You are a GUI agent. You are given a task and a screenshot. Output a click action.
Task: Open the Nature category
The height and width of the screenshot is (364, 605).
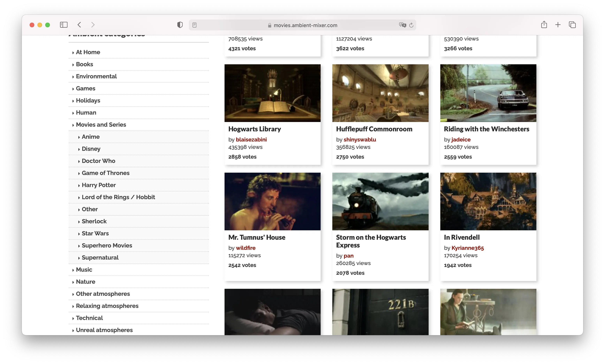tap(85, 282)
